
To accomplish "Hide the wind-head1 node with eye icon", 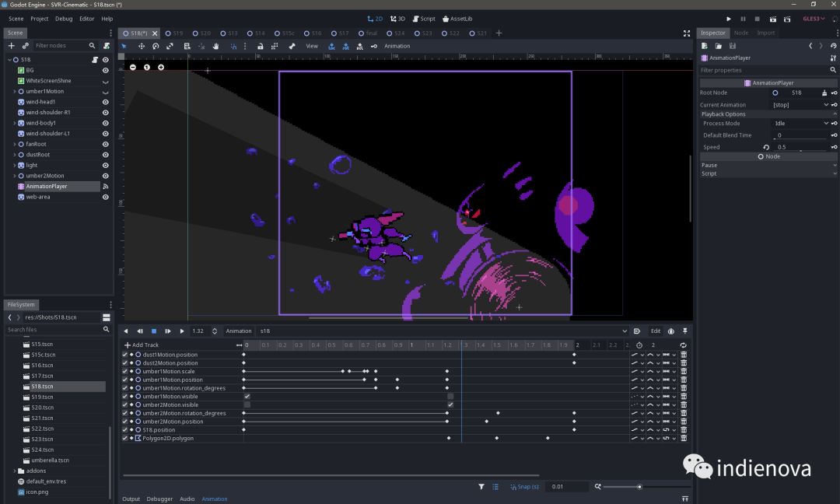I will (x=106, y=102).
